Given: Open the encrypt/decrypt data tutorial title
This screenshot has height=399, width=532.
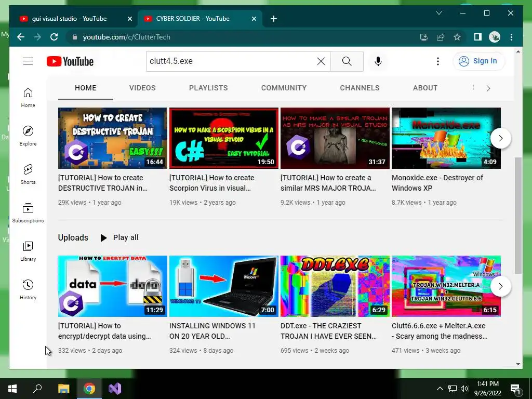Looking at the screenshot, I should [104, 331].
